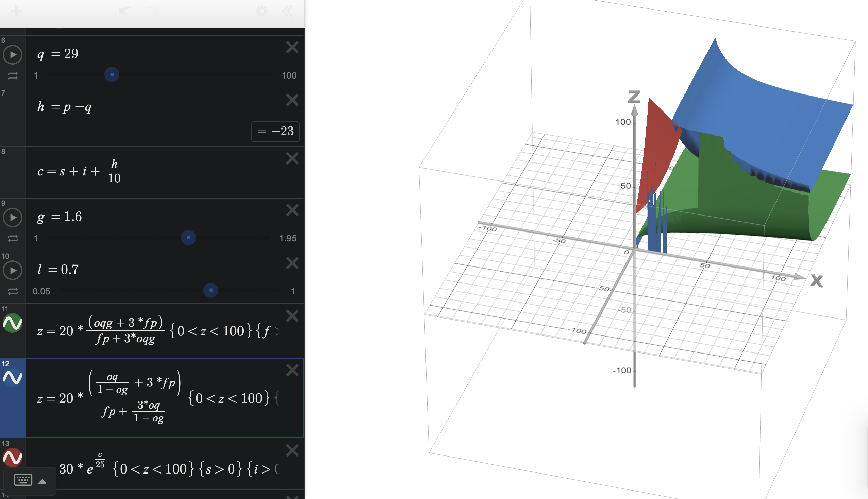Screen dimensions: 868x499
Task: Edit the l slider minimum 0.05
Action: pyautogui.click(x=41, y=291)
